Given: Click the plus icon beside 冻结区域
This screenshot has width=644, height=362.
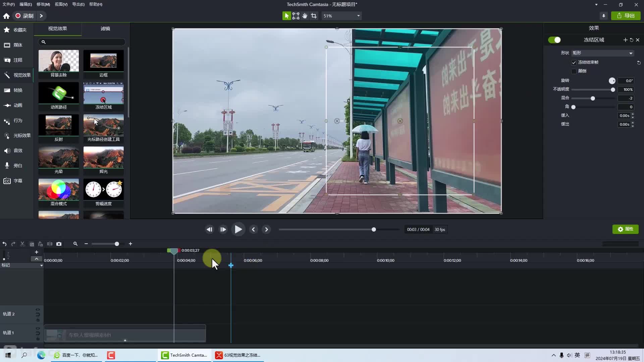Looking at the screenshot, I should click(625, 40).
